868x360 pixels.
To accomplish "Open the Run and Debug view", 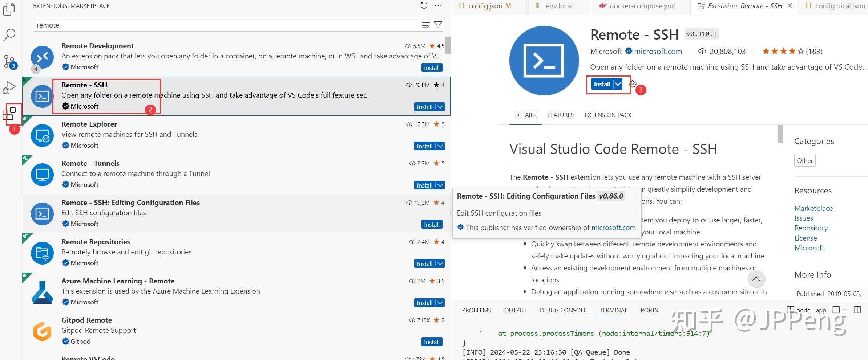I will pos(9,87).
